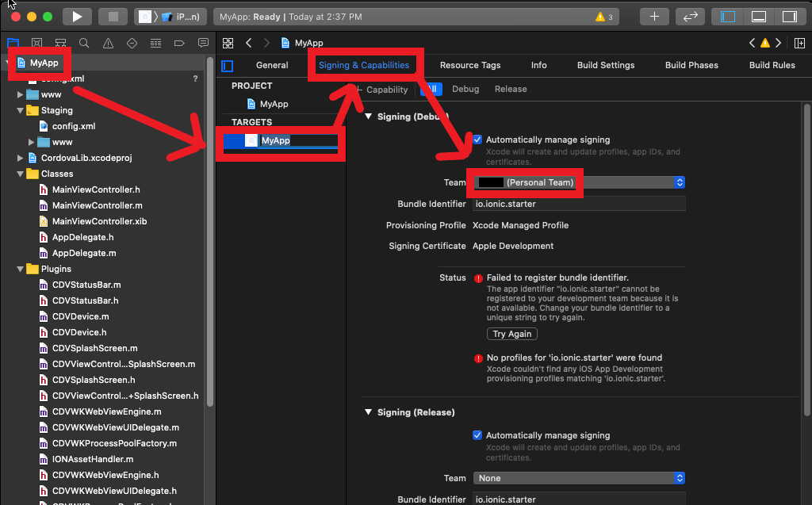
Task: Collapse the Classes group
Action: click(x=20, y=174)
